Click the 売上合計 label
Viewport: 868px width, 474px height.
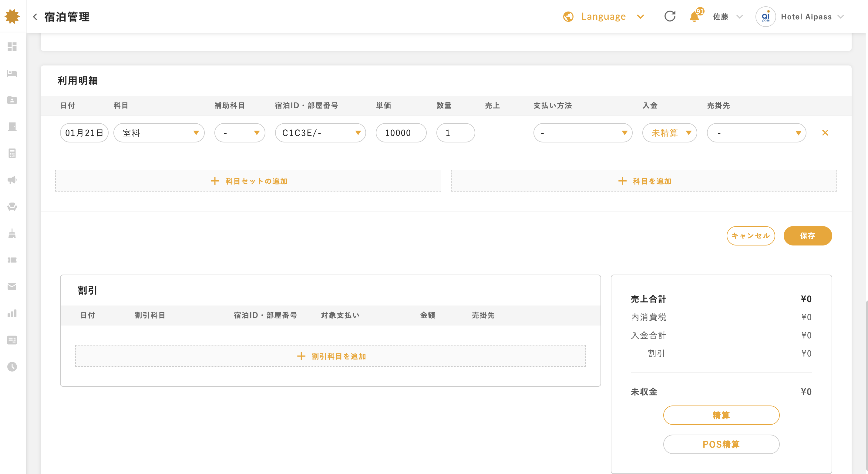(648, 299)
